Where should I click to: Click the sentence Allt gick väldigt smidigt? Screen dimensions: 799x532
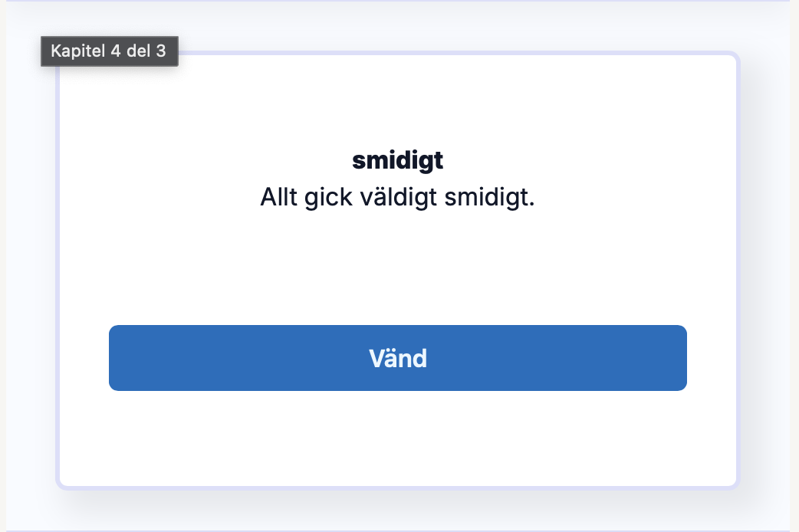coord(397,197)
